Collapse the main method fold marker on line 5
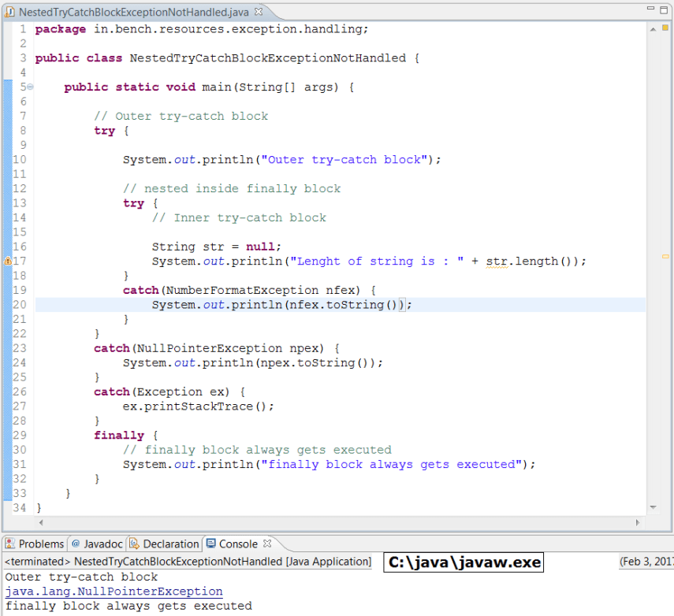 click(30, 87)
